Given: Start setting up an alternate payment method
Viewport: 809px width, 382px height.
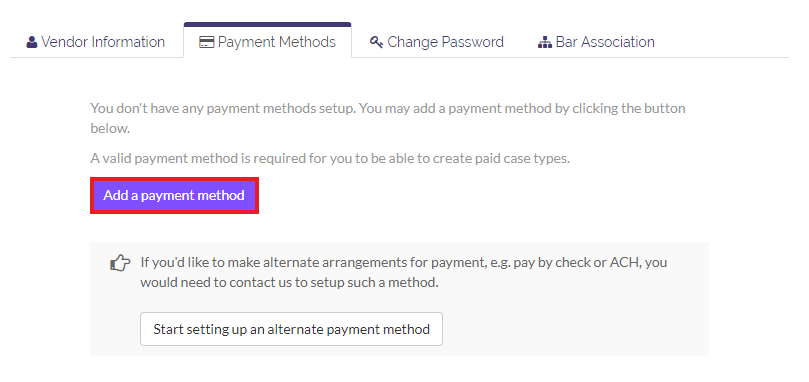Looking at the screenshot, I should pyautogui.click(x=292, y=329).
